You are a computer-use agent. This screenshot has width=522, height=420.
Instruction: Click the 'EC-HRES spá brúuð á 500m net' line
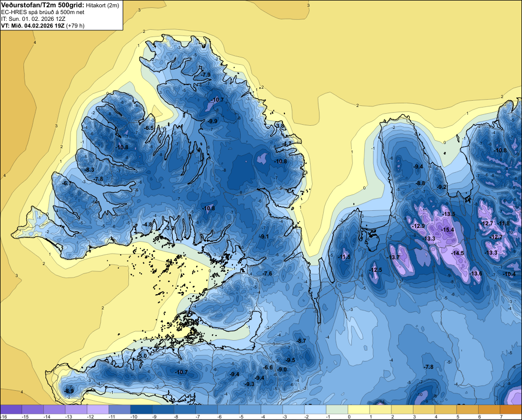coord(43,12)
